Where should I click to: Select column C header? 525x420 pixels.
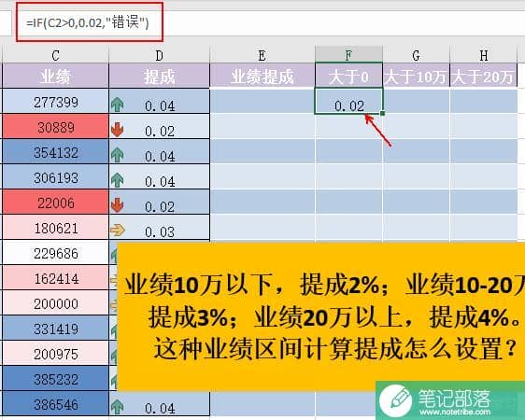tap(55, 55)
